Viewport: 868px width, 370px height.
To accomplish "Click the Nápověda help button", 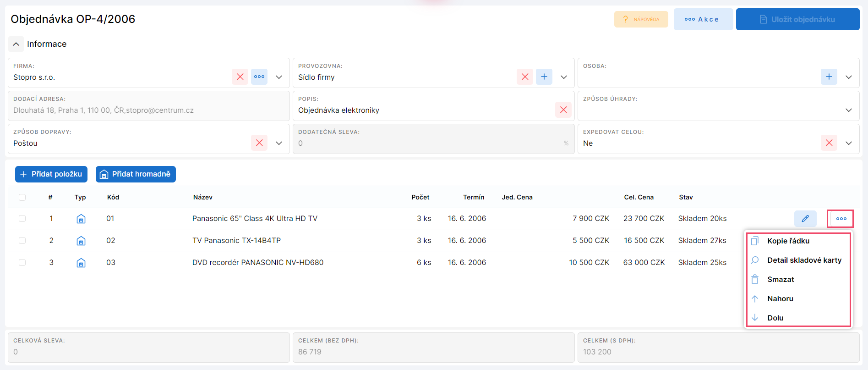I will coord(641,19).
